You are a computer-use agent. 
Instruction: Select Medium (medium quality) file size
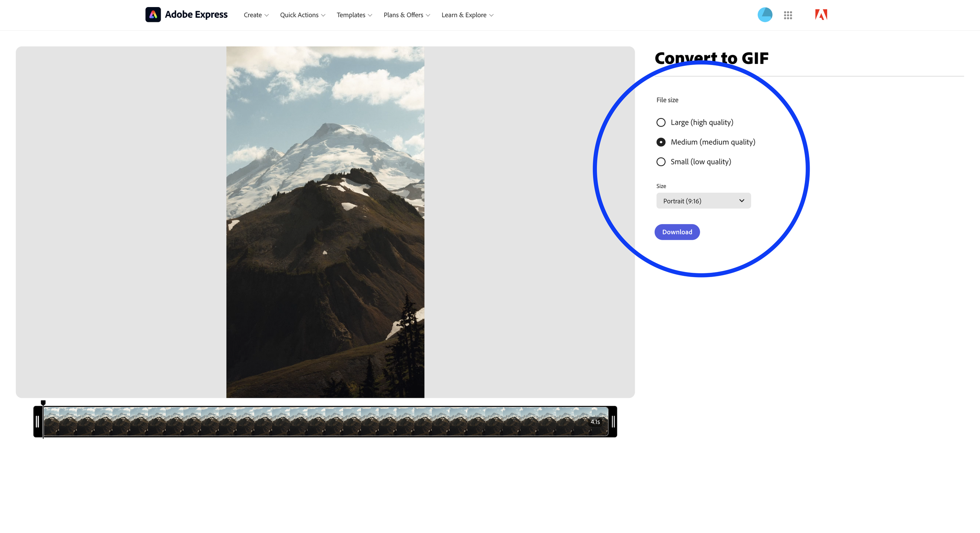706,142
